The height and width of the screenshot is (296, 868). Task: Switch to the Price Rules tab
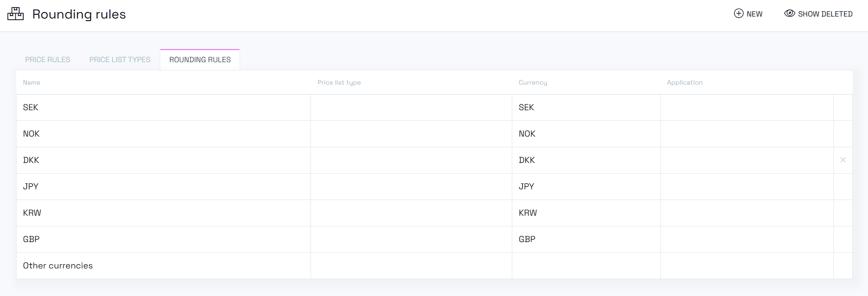[x=48, y=60]
